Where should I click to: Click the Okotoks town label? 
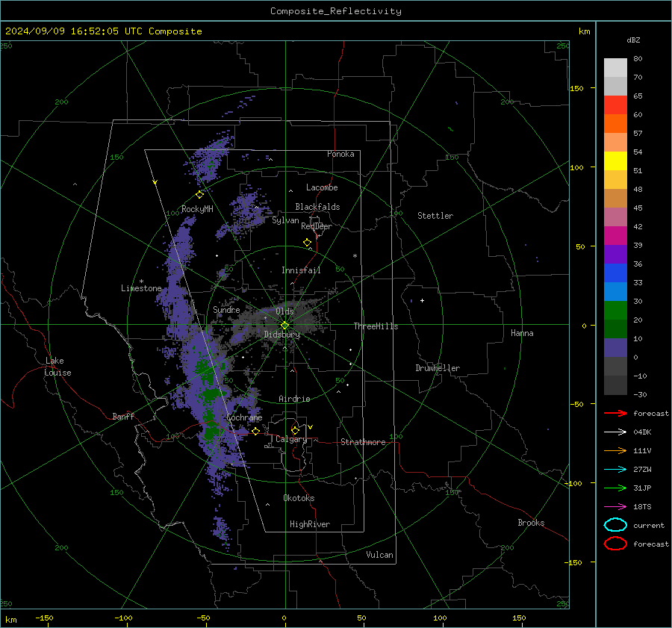[x=299, y=498]
